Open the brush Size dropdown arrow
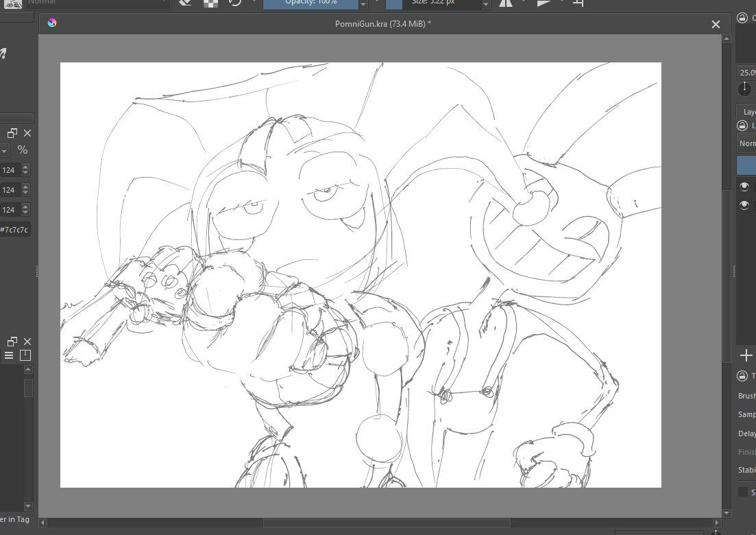The height and width of the screenshot is (535, 756). [486, 4]
